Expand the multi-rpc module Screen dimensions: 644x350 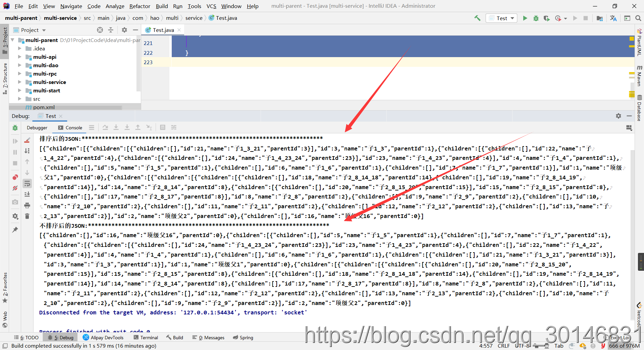pos(19,74)
